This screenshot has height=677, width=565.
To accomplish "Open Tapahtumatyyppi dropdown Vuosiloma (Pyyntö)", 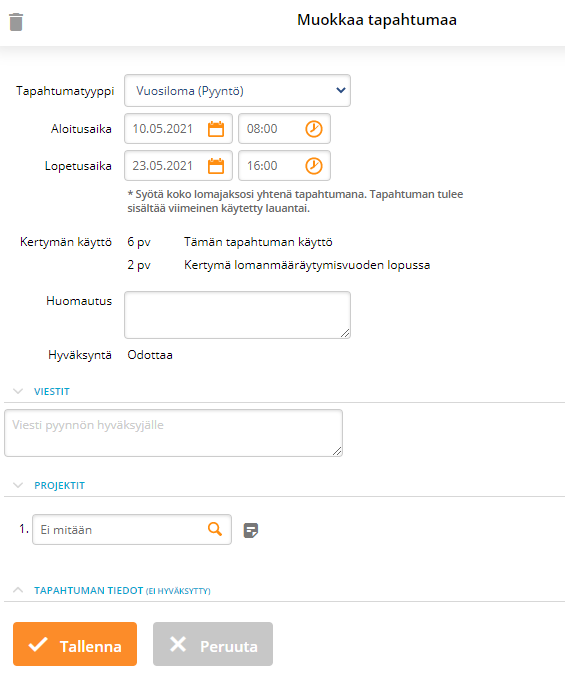I will pos(237,91).
